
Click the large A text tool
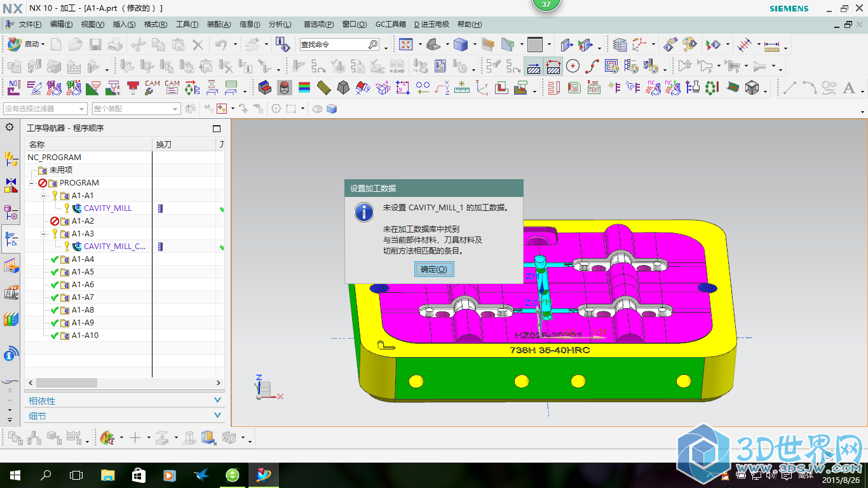[x=848, y=88]
